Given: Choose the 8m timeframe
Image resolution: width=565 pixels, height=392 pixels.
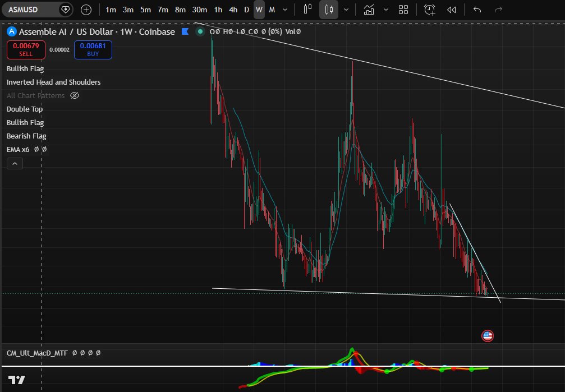Looking at the screenshot, I should click(180, 10).
